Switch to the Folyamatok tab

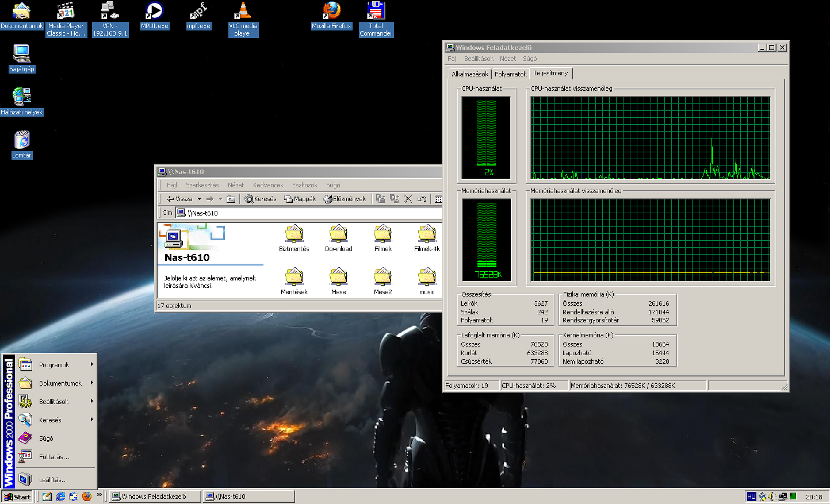[510, 74]
